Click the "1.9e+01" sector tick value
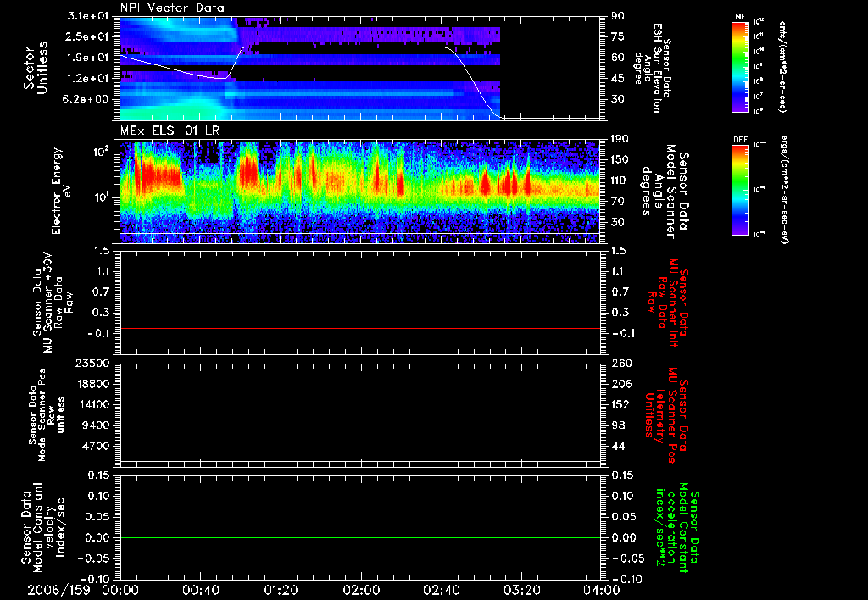868x600 pixels. tap(88, 57)
